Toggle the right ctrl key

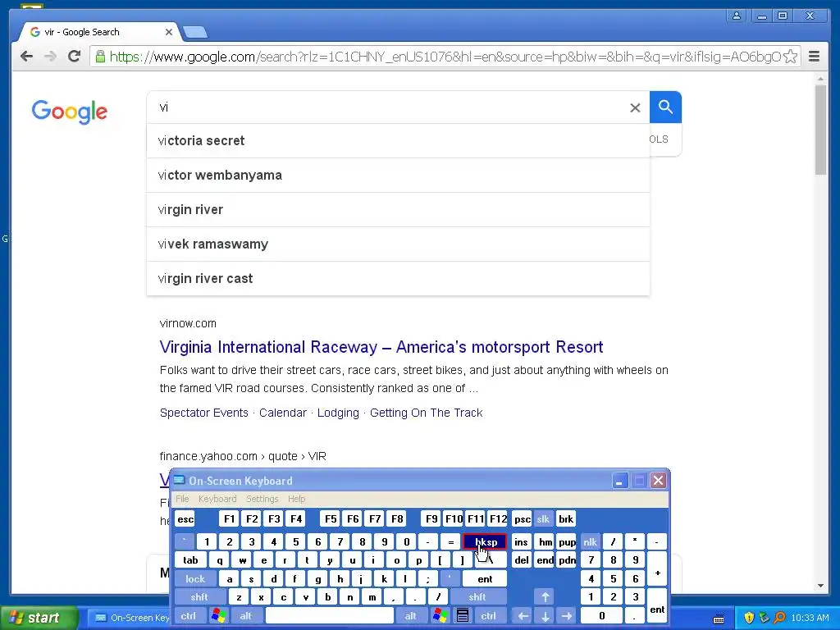click(x=489, y=615)
